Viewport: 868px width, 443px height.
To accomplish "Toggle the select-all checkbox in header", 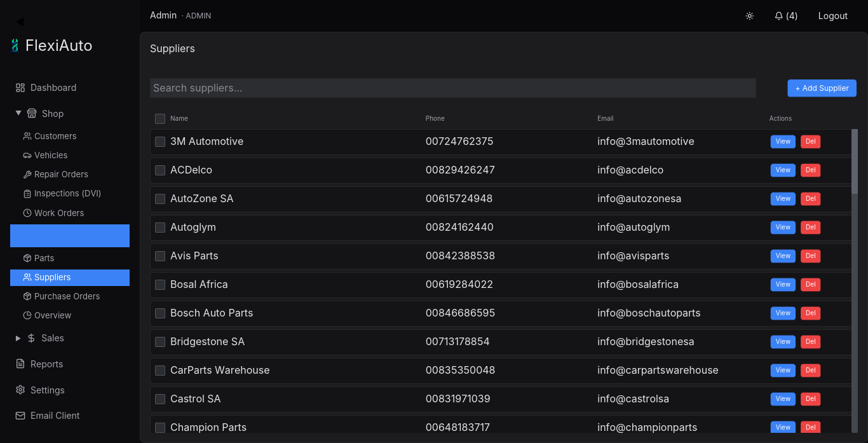I will coord(160,119).
